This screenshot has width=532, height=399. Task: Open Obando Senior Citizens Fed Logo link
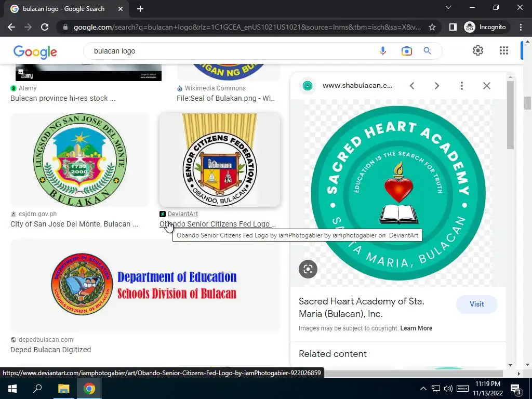coord(218,224)
